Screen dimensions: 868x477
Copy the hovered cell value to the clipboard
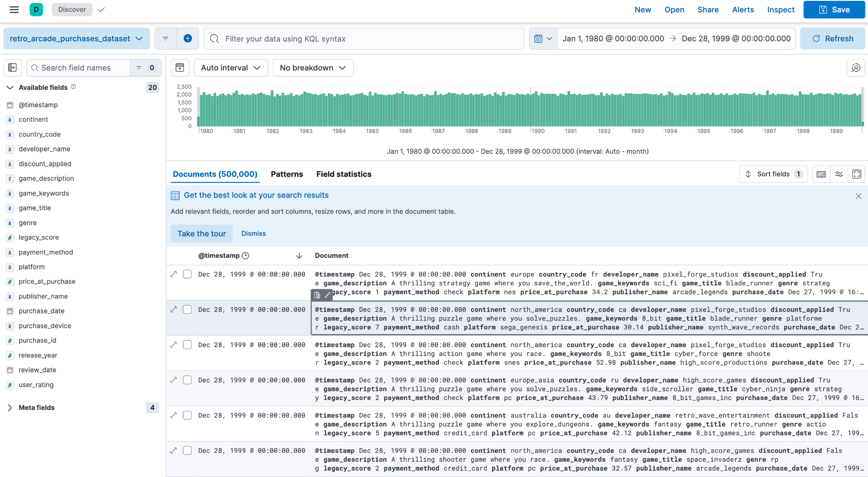pyautogui.click(x=317, y=295)
